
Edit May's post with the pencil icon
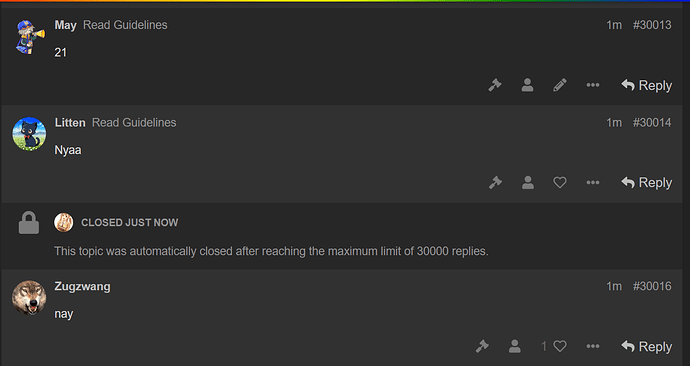(x=560, y=85)
